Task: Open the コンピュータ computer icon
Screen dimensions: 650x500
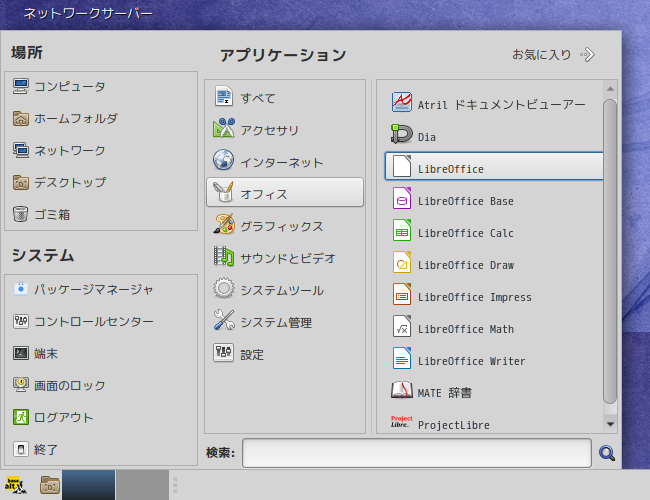Action: pos(20,86)
